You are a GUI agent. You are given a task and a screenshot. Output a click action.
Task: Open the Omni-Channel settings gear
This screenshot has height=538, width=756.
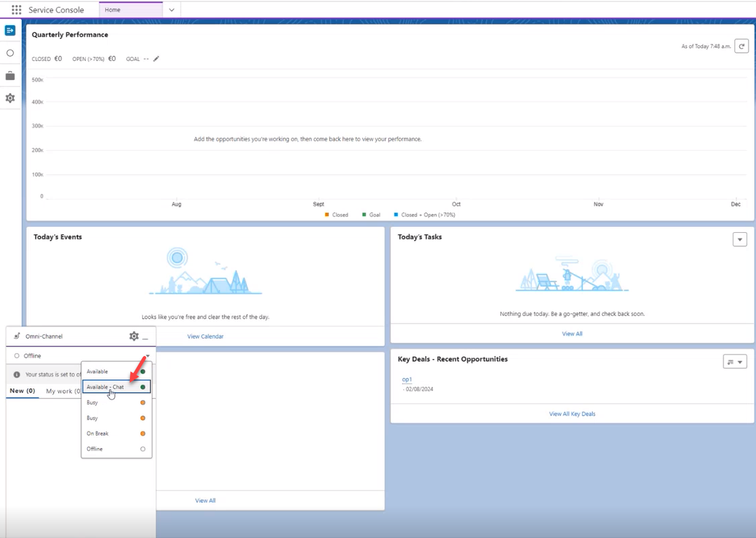[133, 336]
